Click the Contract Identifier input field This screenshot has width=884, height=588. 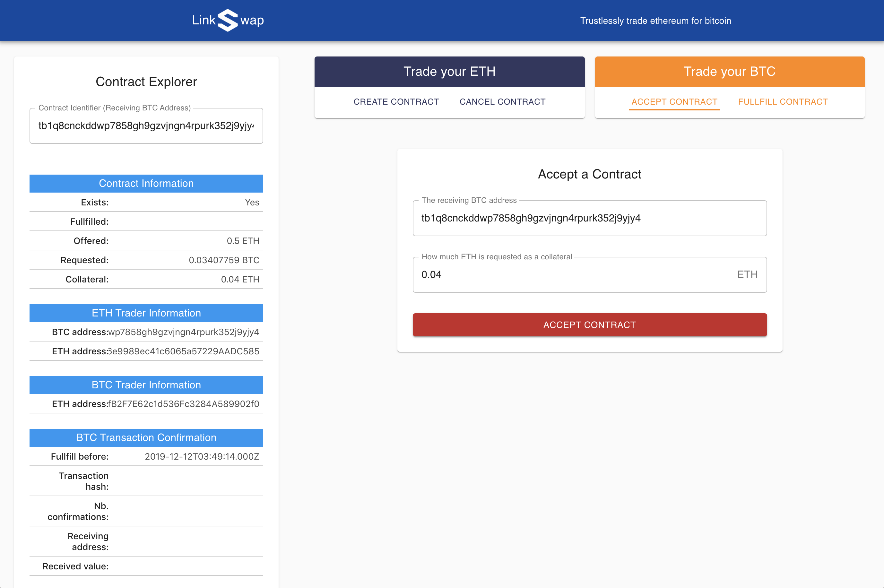(146, 125)
